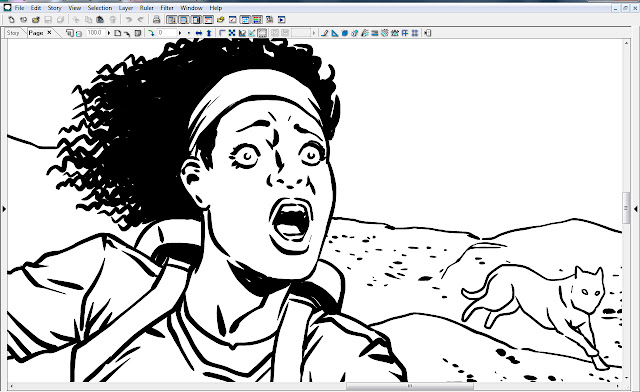Toggle the second palette window button
The height and width of the screenshot is (392, 640).
(184, 20)
